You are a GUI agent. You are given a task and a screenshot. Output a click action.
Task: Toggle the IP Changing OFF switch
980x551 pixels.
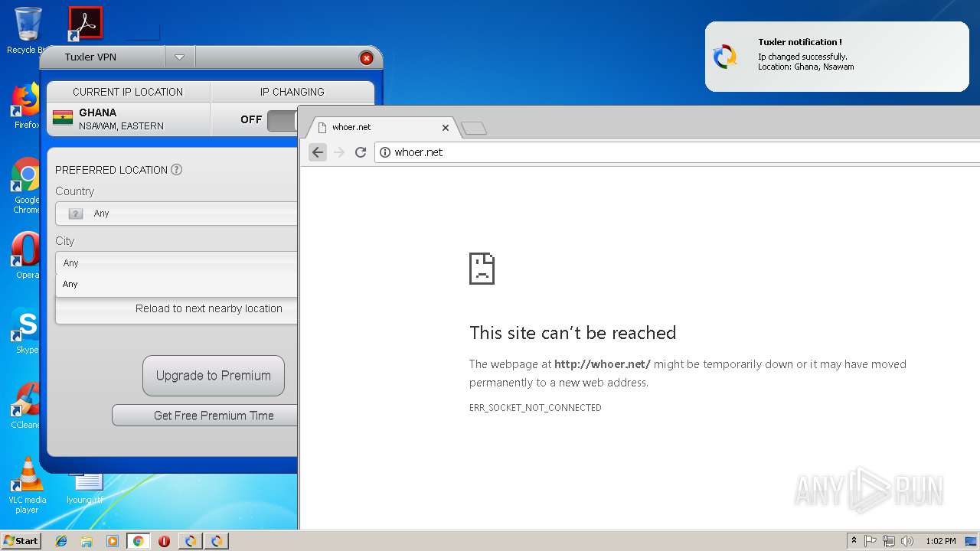point(282,120)
